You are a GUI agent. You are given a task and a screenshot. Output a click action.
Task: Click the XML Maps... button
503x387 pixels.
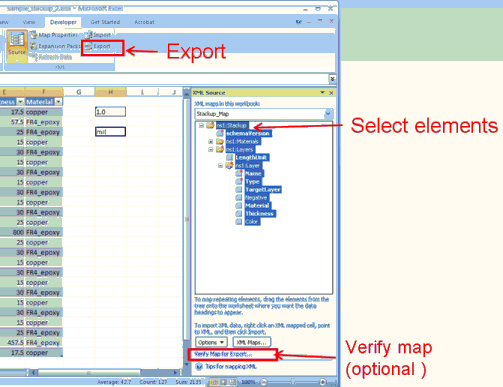pyautogui.click(x=252, y=342)
